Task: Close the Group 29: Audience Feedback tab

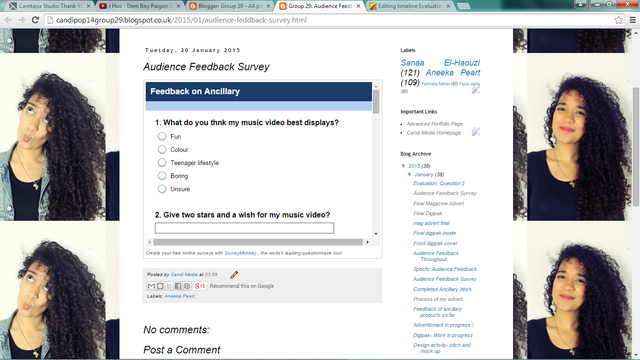Action: (358, 6)
